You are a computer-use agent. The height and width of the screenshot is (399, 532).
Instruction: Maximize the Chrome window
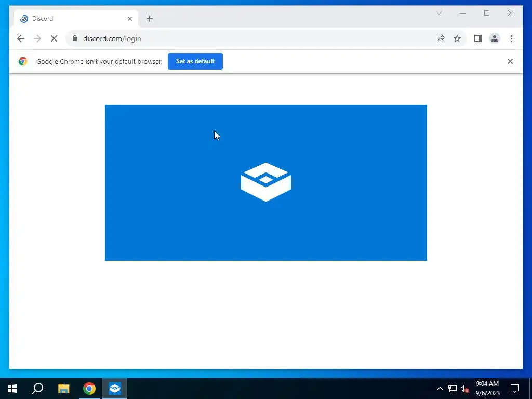(x=486, y=13)
